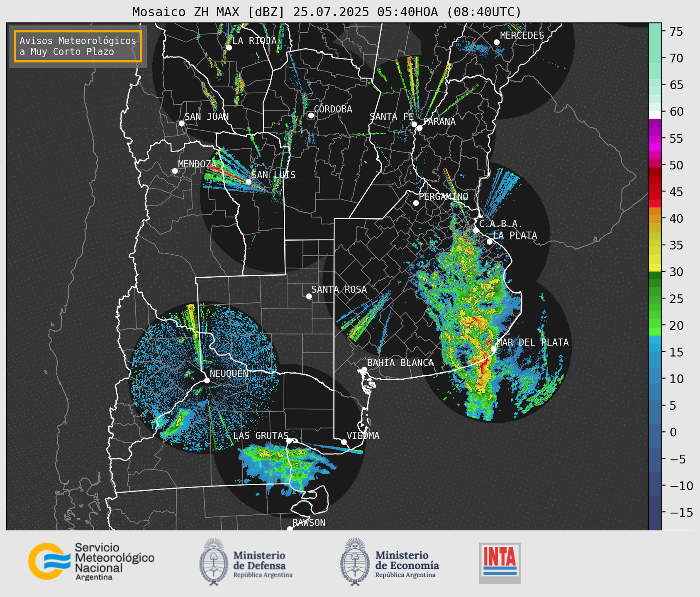Viewport: 700px width, 597px height.
Task: Click the BAHÍA BLANCA label text
Action: coord(400,363)
